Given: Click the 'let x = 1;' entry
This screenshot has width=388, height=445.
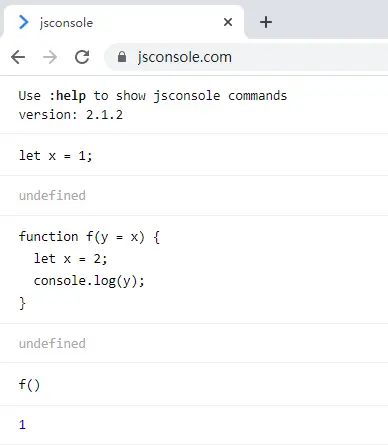Looking at the screenshot, I should (56, 156).
